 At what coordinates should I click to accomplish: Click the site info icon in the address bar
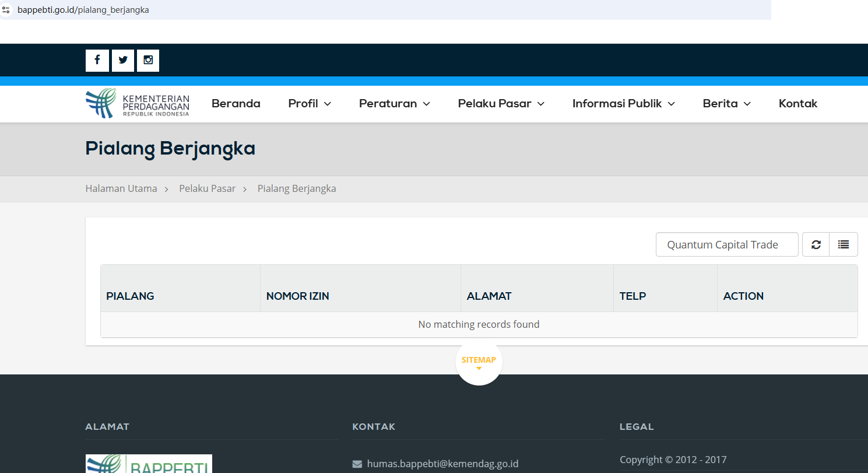(6, 10)
